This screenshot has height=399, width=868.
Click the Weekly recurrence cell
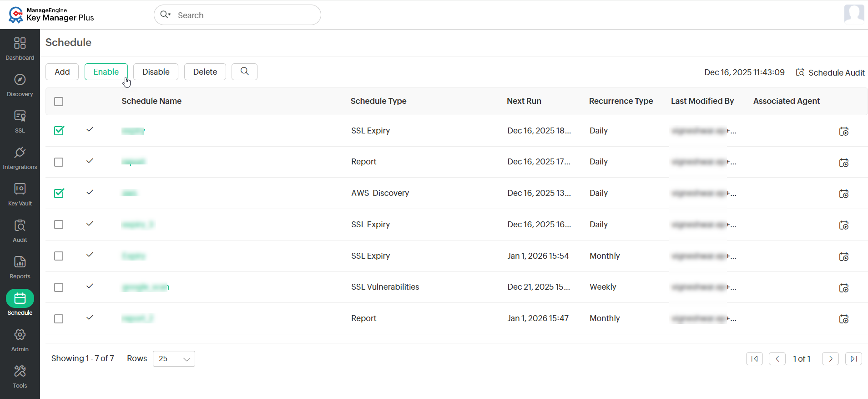click(x=603, y=287)
